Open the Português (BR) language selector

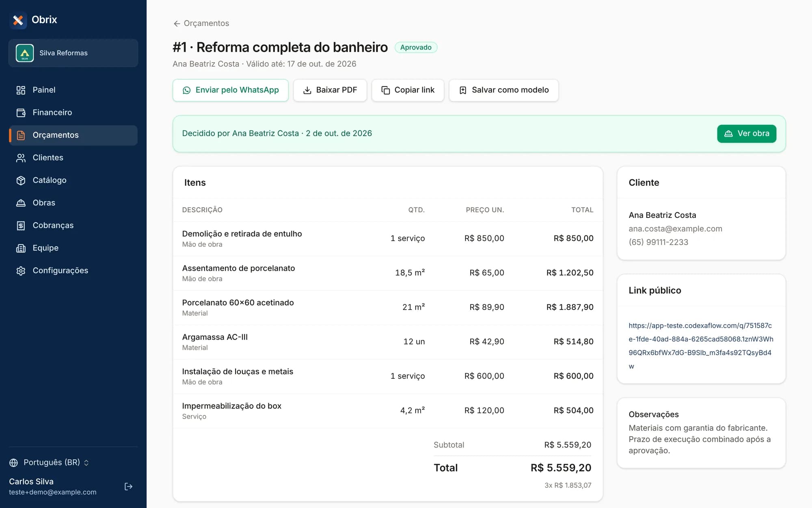[49, 462]
